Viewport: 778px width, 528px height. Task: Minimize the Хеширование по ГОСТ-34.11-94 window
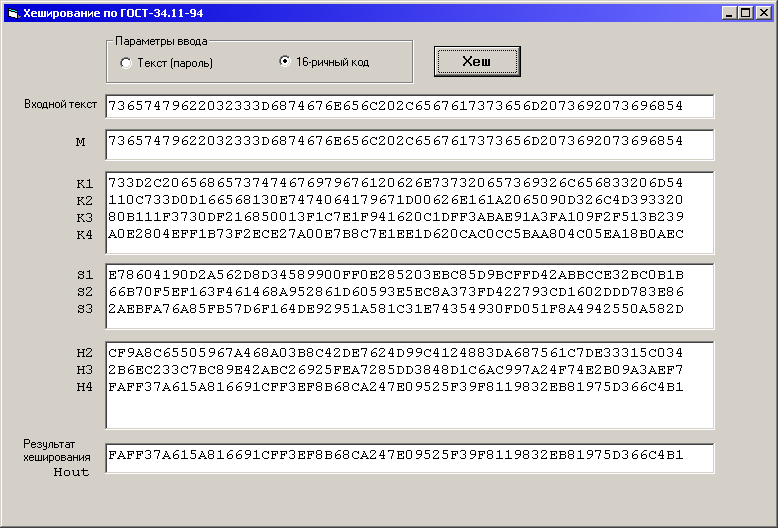[728, 13]
